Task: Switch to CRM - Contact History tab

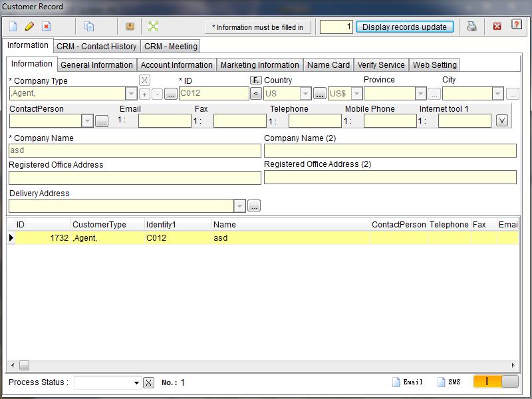Action: point(96,46)
